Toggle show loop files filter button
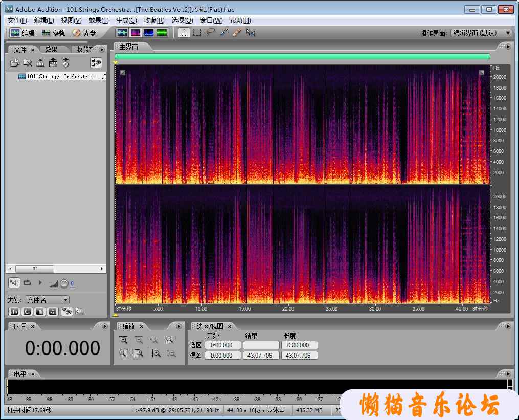The width and height of the screenshot is (519, 420). tap(27, 312)
